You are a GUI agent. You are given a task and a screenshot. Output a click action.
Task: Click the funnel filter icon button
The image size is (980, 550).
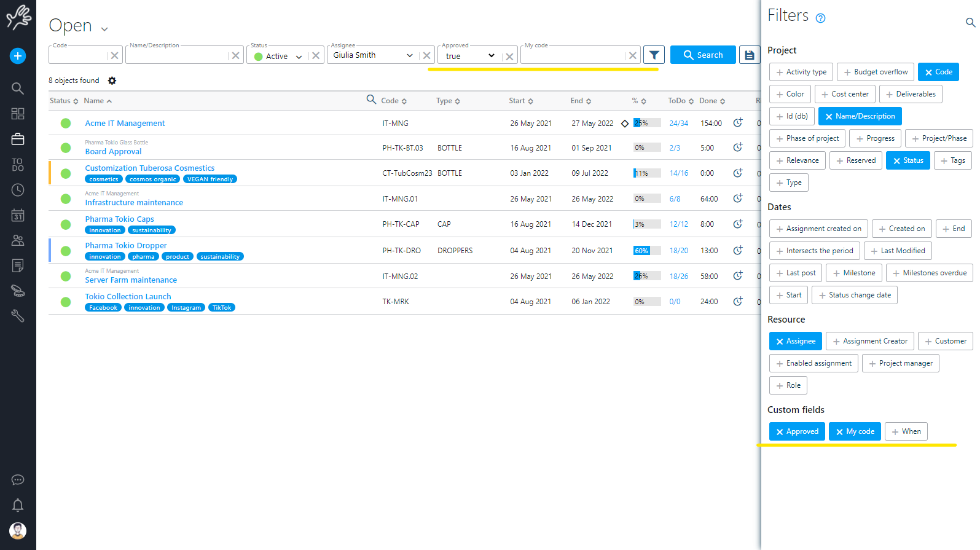654,55
